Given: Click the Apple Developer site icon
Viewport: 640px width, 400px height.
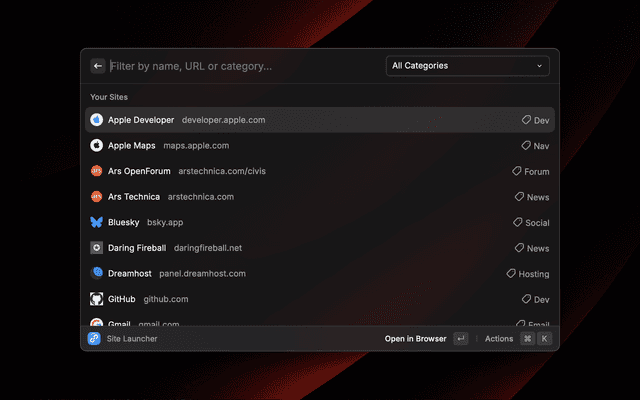Looking at the screenshot, I should [x=97, y=120].
